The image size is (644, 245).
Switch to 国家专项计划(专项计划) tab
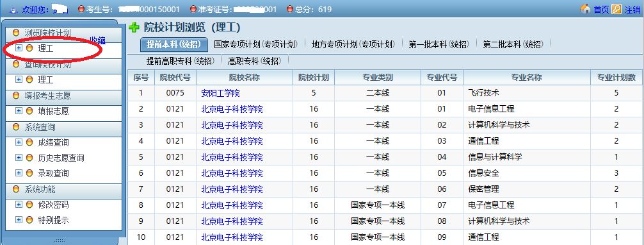[x=255, y=44]
